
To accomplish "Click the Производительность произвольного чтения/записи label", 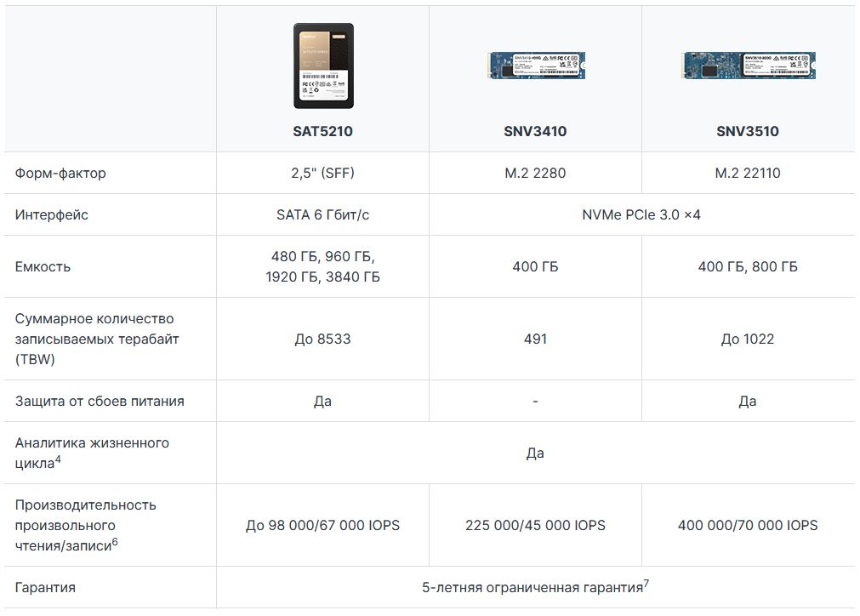I will point(86,525).
